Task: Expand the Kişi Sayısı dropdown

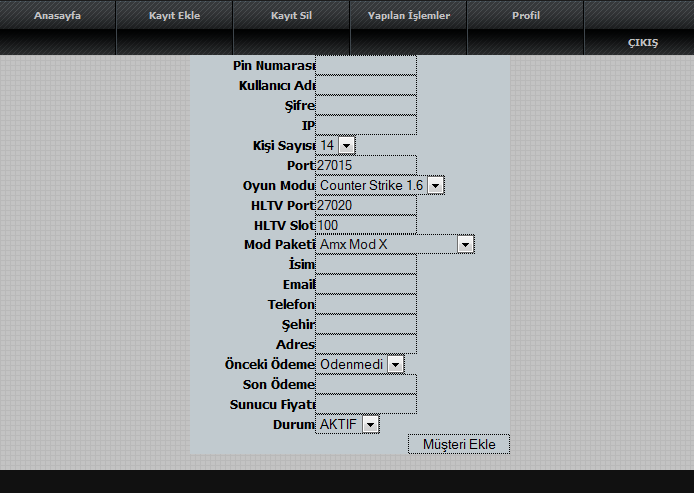Action: [336, 145]
